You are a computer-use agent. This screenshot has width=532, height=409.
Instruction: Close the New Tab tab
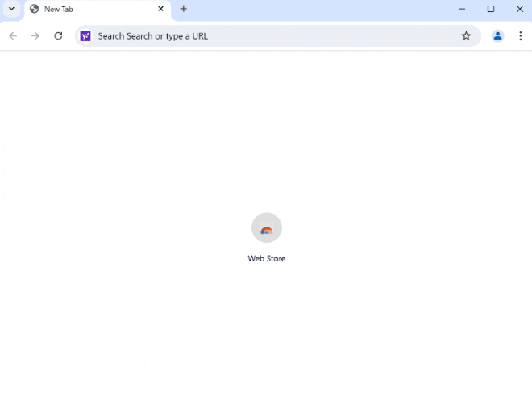point(161,9)
